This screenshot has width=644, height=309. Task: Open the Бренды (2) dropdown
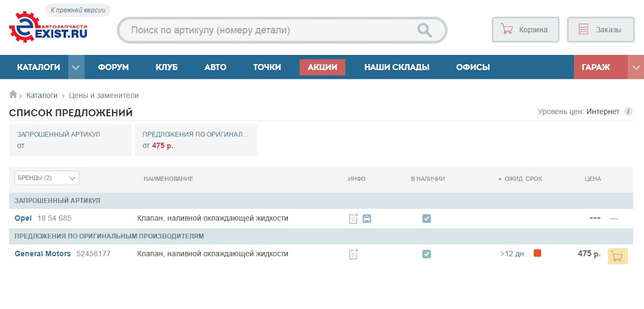point(47,178)
